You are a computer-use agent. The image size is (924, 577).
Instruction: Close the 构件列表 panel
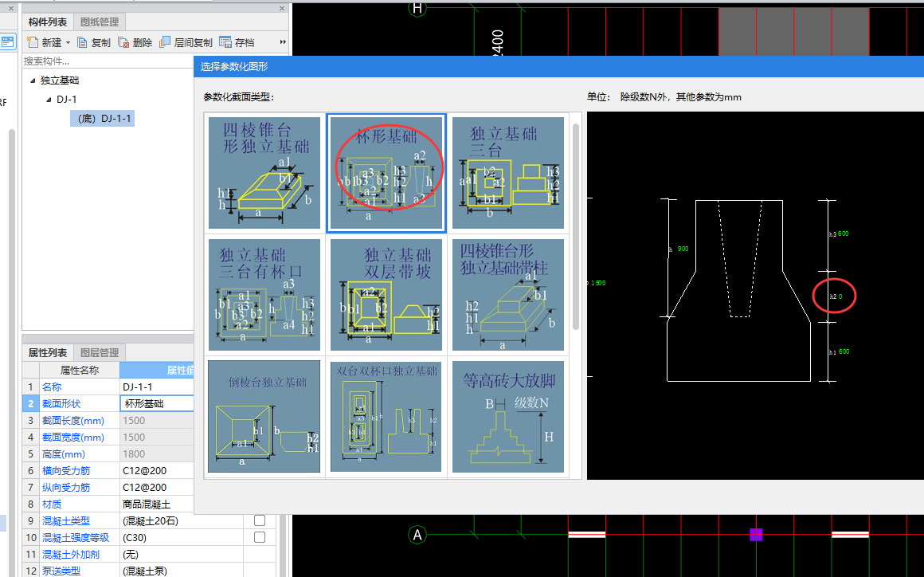click(282, 8)
